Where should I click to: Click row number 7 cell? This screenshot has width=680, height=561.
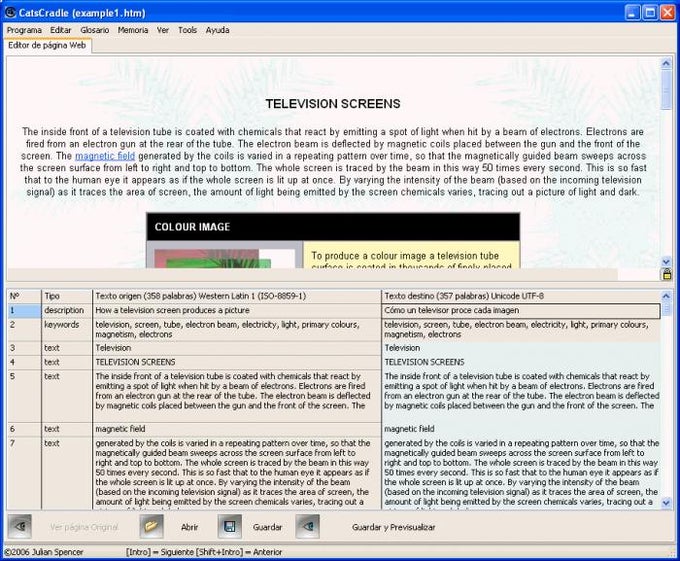pos(24,473)
